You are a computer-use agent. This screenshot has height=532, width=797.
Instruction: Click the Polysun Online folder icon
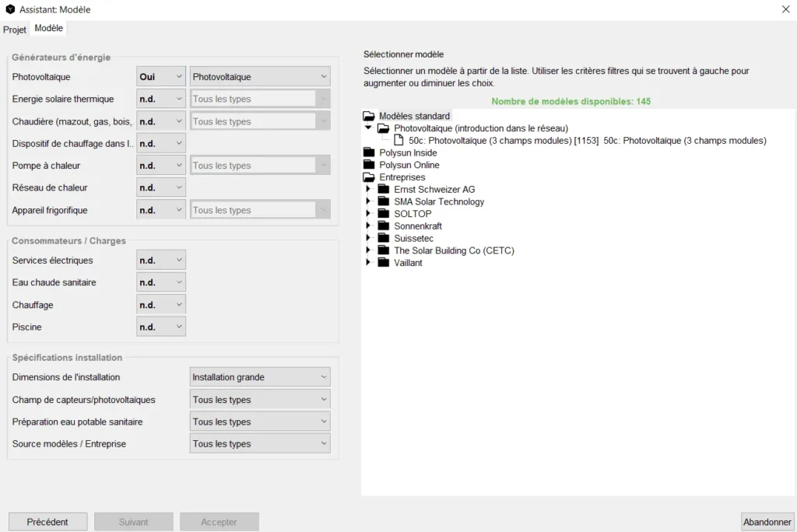[369, 165]
